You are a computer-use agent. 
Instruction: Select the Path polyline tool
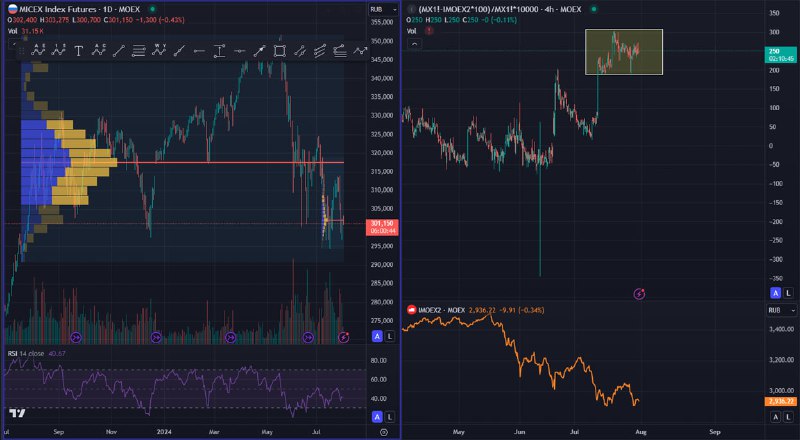coord(360,51)
